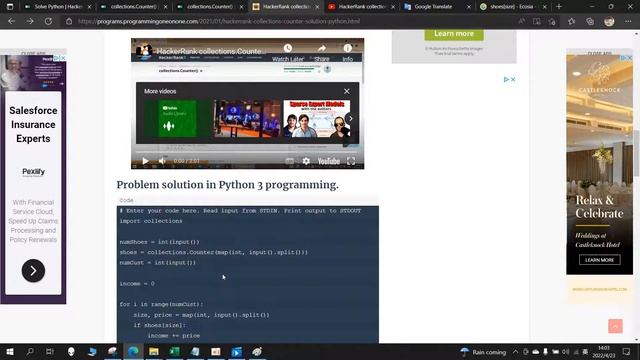Switch to Solve Python HackerRank tab
Viewport: 640px width, 360px height.
(x=57, y=7)
